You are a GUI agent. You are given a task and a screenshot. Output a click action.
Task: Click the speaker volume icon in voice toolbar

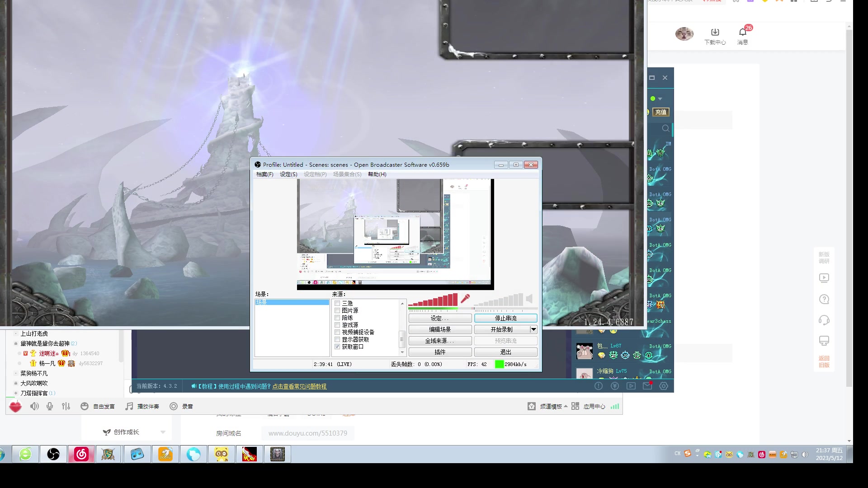(x=34, y=406)
